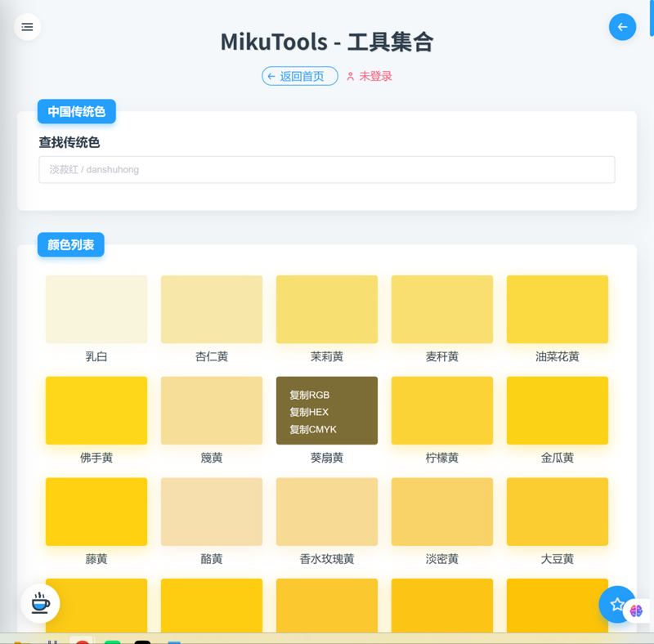The width and height of the screenshot is (654, 644).
Task: Click the 佛手黄 color swatch
Action: (x=96, y=410)
